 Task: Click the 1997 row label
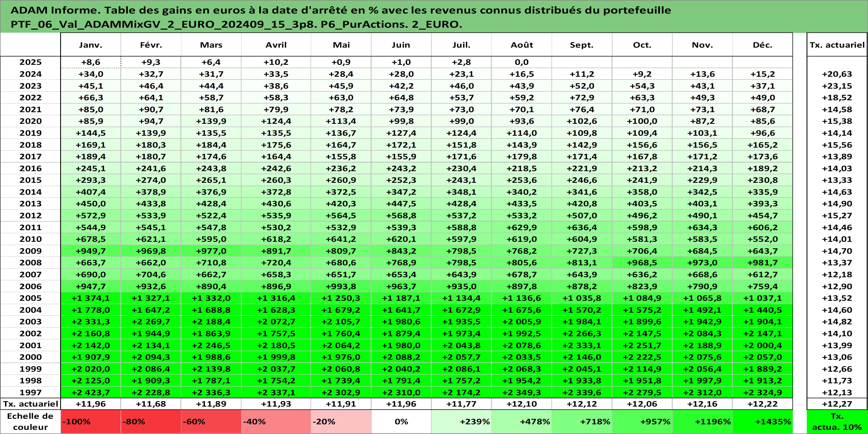[x=30, y=392]
